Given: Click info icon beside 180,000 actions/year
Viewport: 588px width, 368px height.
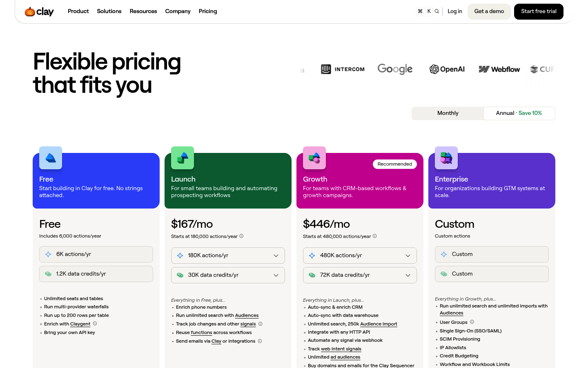Looking at the screenshot, I should (x=241, y=236).
